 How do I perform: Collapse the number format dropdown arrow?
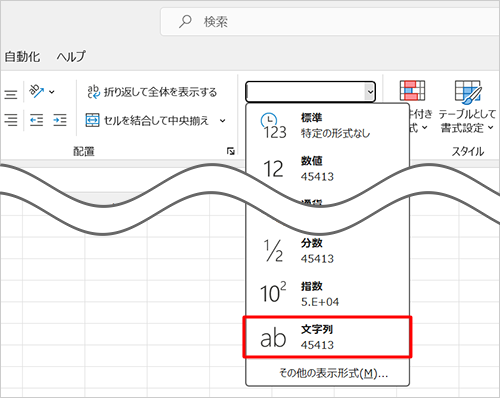[x=370, y=92]
